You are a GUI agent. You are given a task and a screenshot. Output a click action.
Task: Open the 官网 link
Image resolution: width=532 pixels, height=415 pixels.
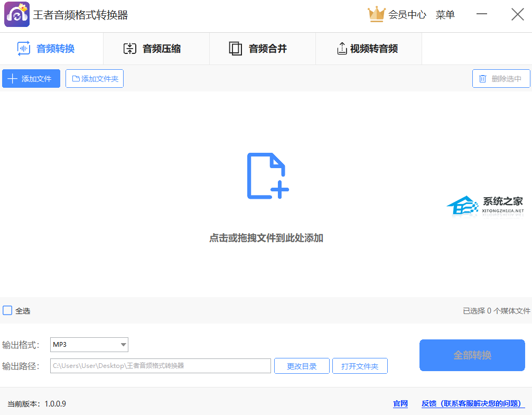(x=400, y=404)
